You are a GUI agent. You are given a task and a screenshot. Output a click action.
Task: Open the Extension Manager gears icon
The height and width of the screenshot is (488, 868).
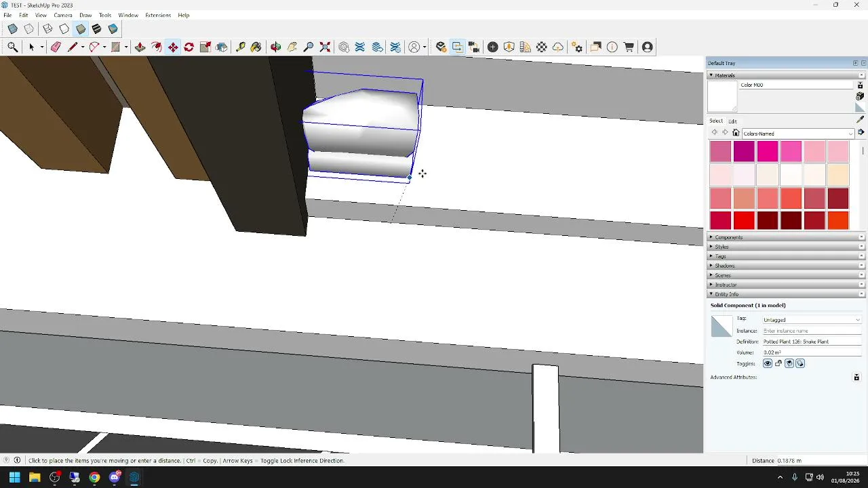pyautogui.click(x=577, y=47)
